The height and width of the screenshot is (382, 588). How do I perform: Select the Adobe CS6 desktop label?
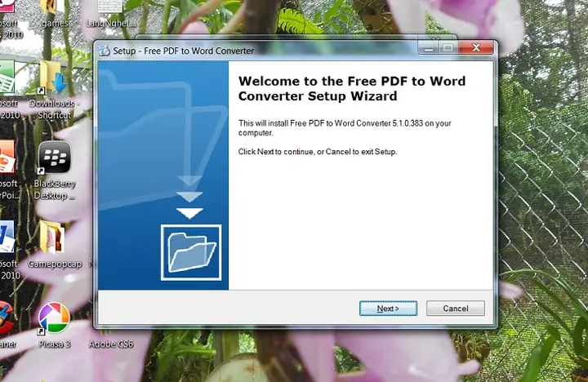pos(111,344)
